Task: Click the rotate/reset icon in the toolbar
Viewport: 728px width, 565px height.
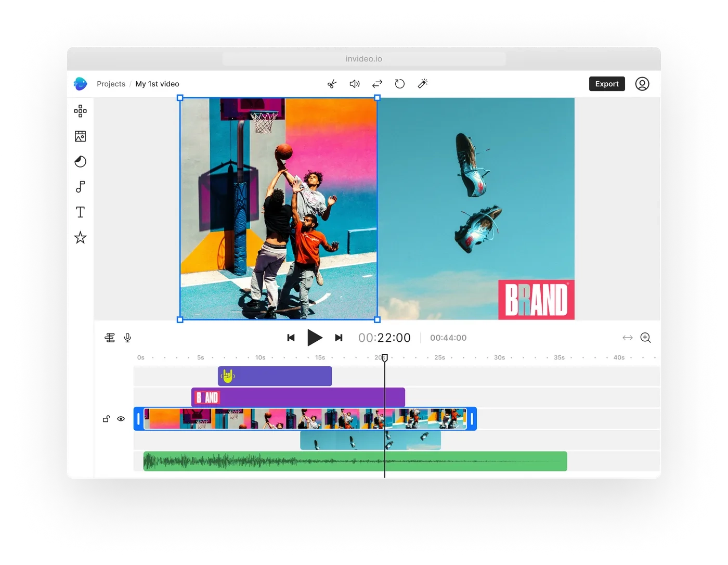Action: [x=399, y=83]
